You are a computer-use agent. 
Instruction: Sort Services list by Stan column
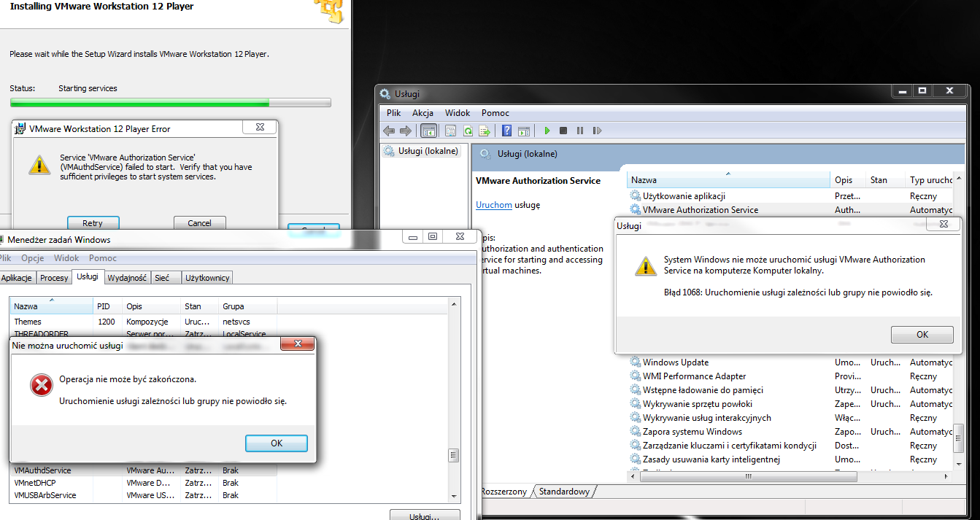coord(886,180)
